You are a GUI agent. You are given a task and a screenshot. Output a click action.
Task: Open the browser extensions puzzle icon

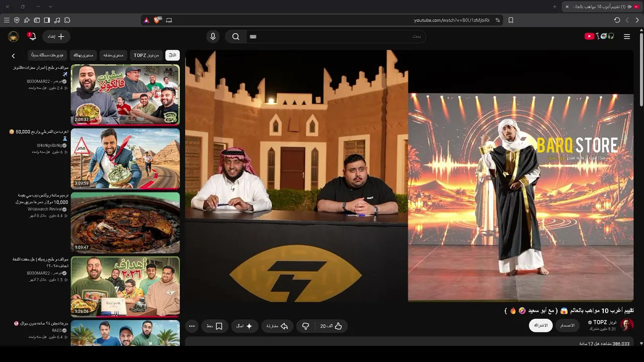67,20
